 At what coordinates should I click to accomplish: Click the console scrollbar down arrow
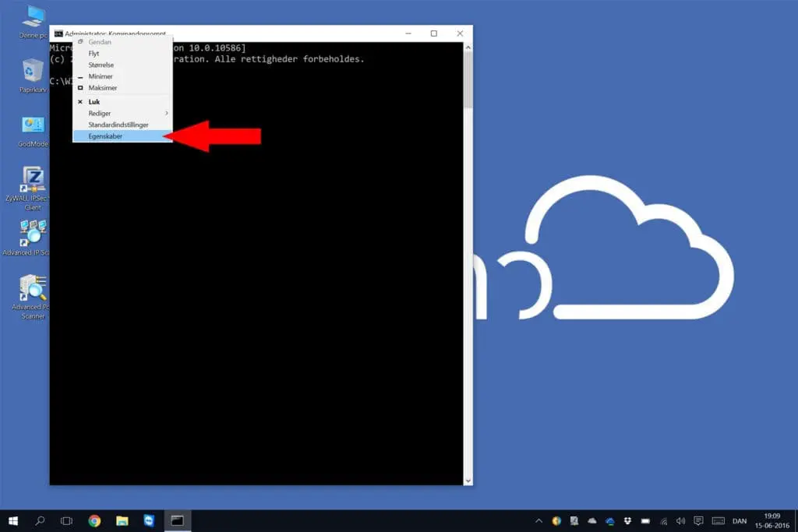[x=468, y=481]
